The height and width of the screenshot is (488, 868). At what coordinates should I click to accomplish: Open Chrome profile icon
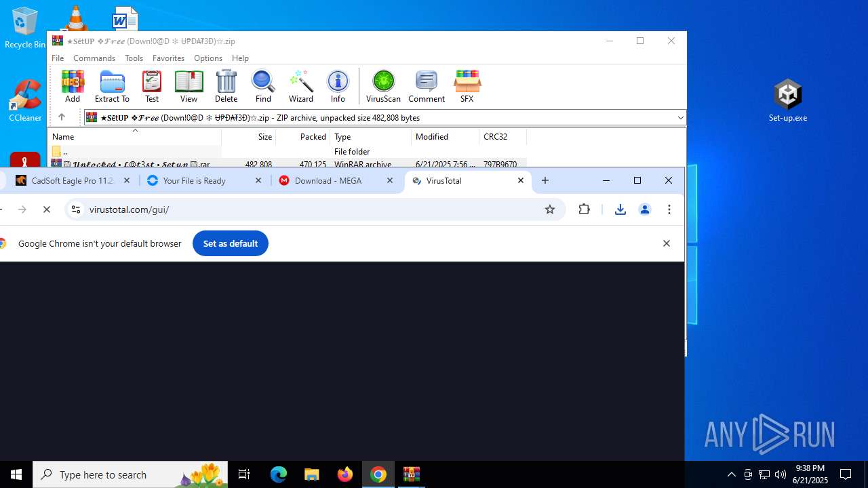click(x=645, y=209)
